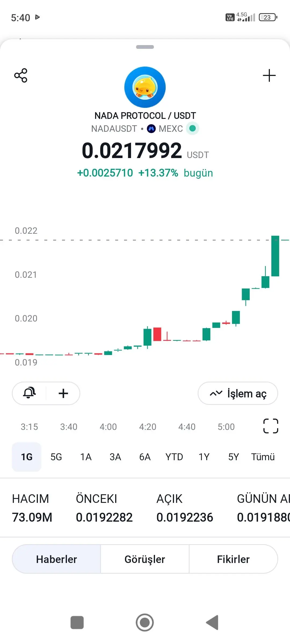Create a price alert with bell icon
This screenshot has height=644, width=290.
[x=29, y=393]
